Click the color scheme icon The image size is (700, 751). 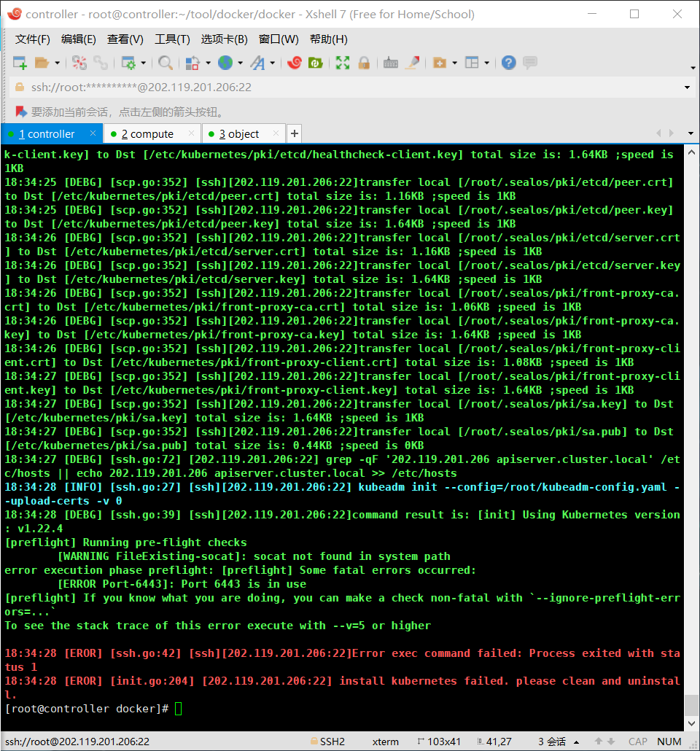[x=192, y=63]
